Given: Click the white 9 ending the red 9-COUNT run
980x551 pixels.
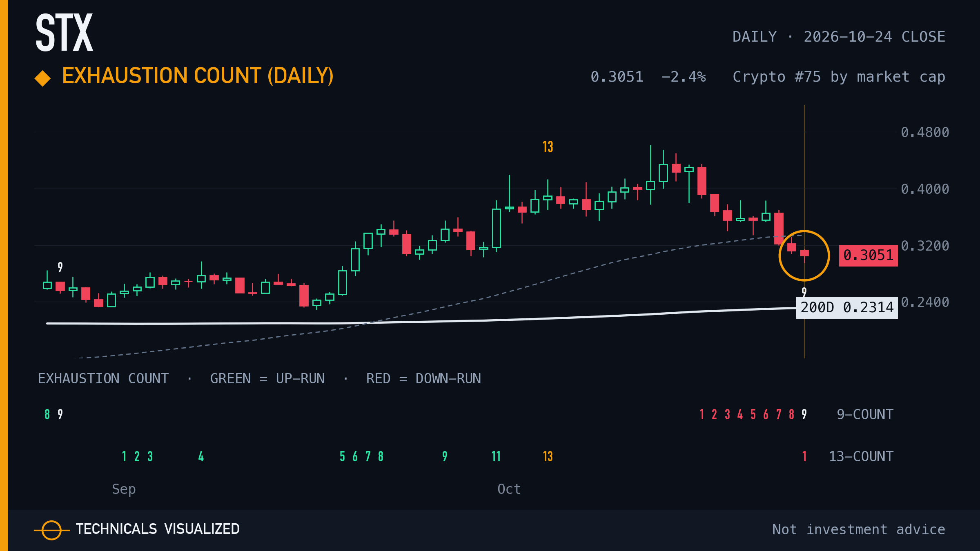Looking at the screenshot, I should [x=804, y=414].
